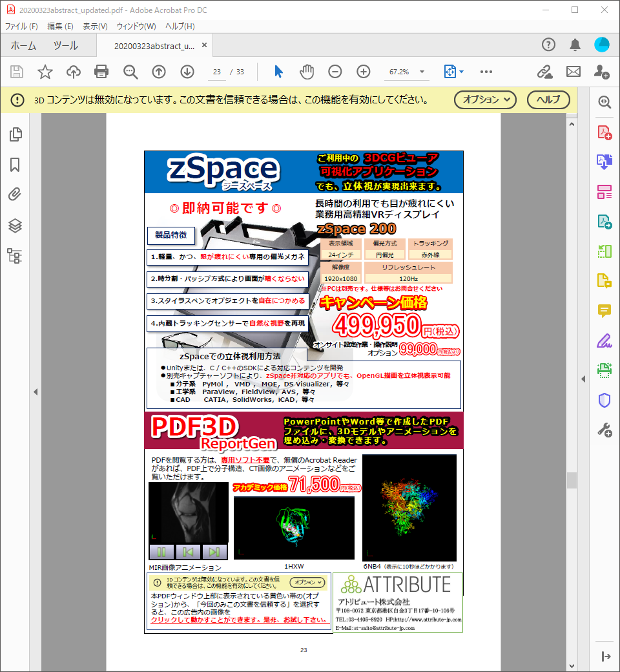
Task: Open the bookmarks panel
Action: (x=15, y=165)
